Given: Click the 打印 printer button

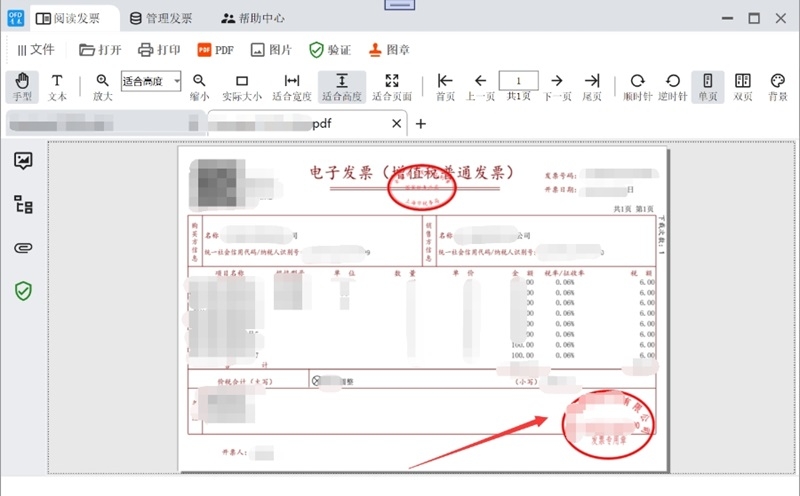Looking at the screenshot, I should (159, 49).
